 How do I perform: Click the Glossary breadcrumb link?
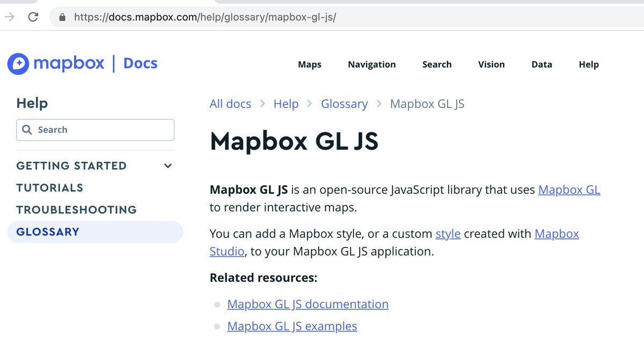point(345,104)
